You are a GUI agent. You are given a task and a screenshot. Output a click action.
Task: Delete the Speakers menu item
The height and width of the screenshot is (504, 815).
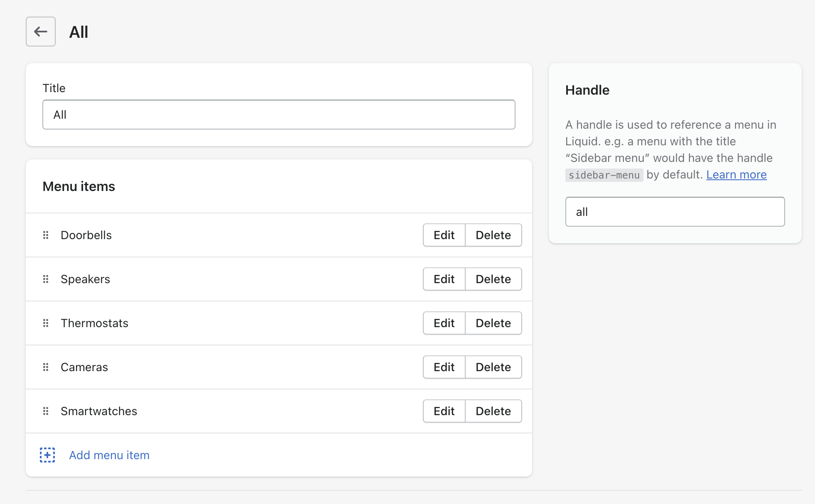pos(493,279)
